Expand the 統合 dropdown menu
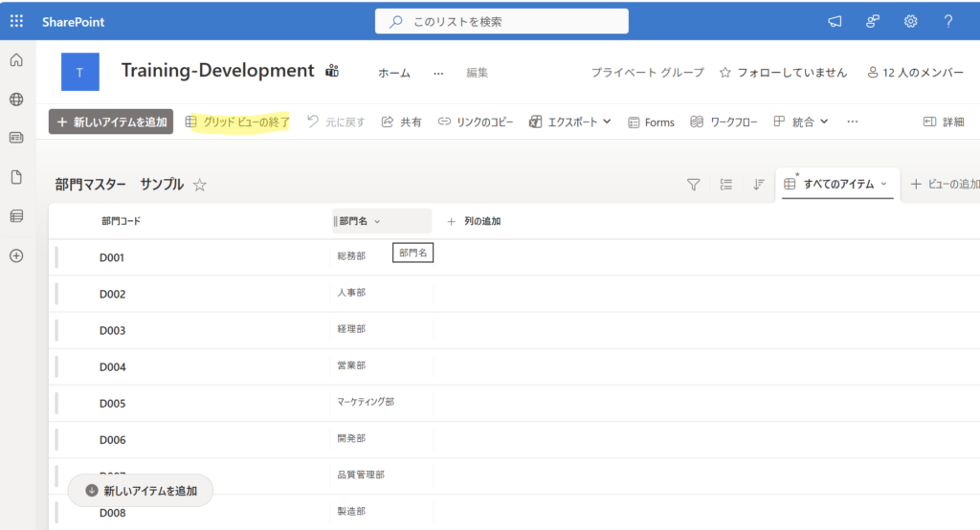Screen dimensions: 980x530 tap(801, 121)
